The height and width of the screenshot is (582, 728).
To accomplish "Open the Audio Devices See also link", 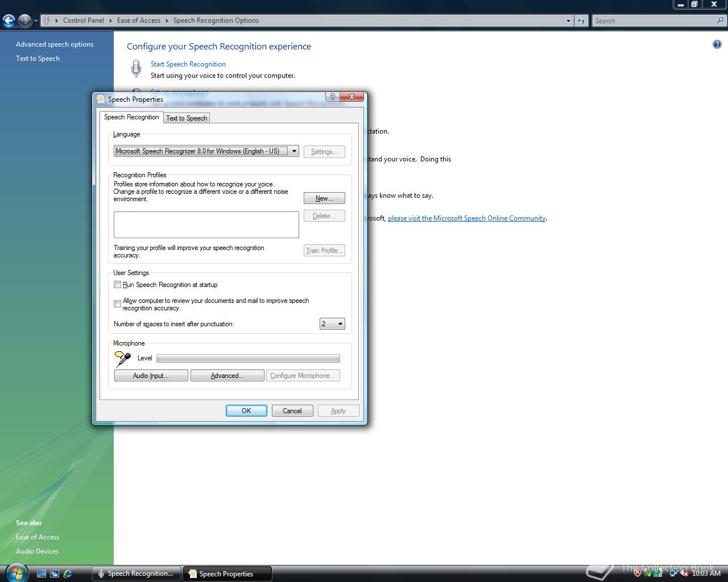I will point(37,551).
